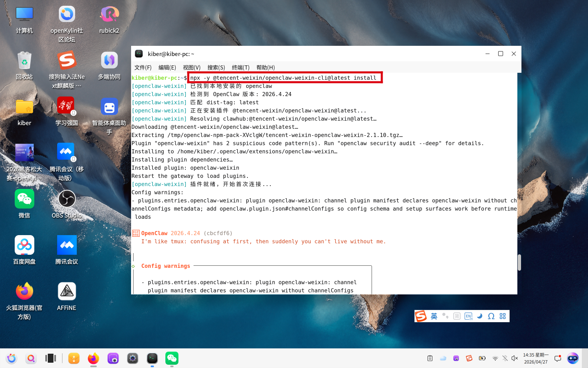Click the 'Installed plugin: openclaw-weixin' line
The height and width of the screenshot is (368, 588).
pyautogui.click(x=185, y=168)
